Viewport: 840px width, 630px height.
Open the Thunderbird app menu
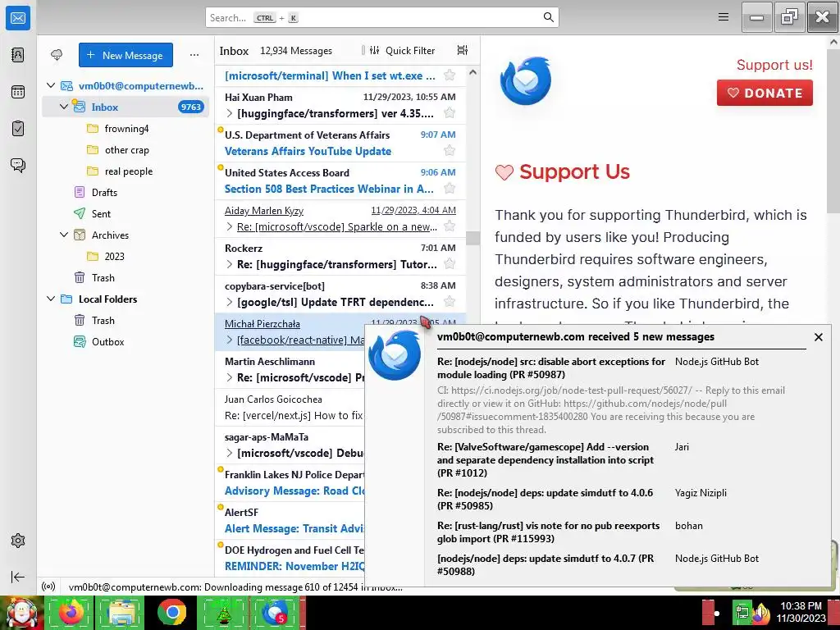pyautogui.click(x=724, y=17)
